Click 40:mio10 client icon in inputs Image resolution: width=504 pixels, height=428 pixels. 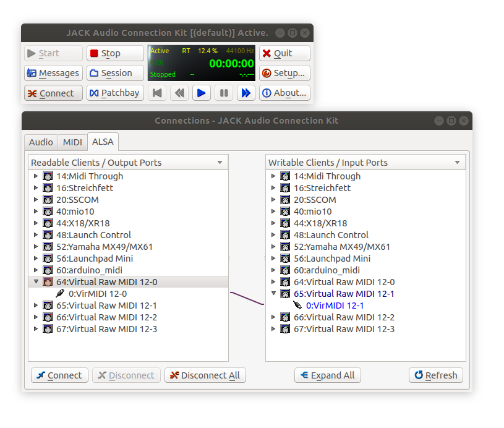click(x=285, y=212)
